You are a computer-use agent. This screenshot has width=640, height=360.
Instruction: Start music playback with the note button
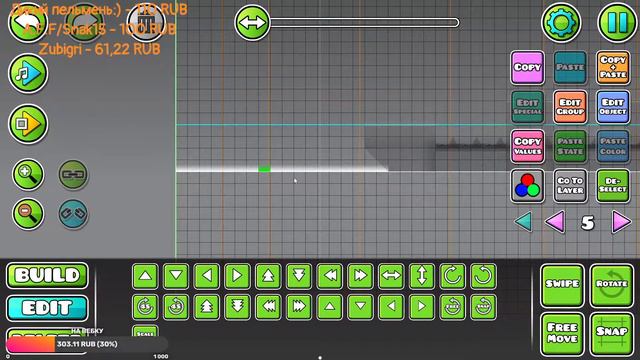pyautogui.click(x=28, y=73)
